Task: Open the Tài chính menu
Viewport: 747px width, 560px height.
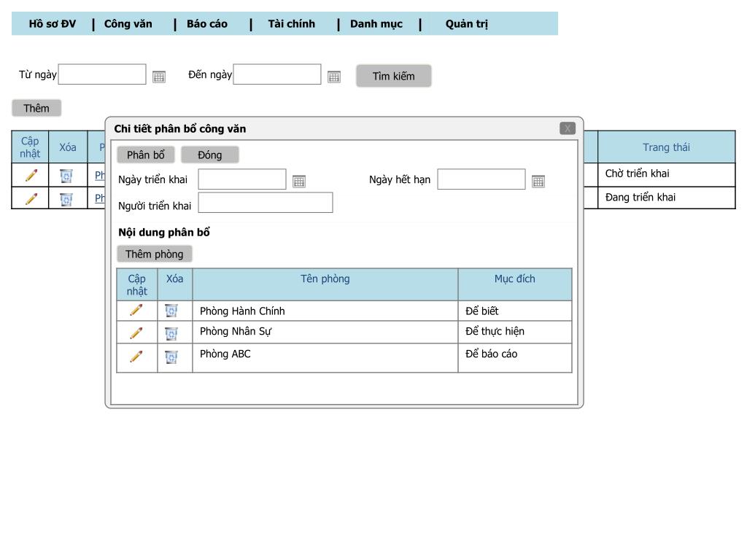Action: pyautogui.click(x=292, y=24)
